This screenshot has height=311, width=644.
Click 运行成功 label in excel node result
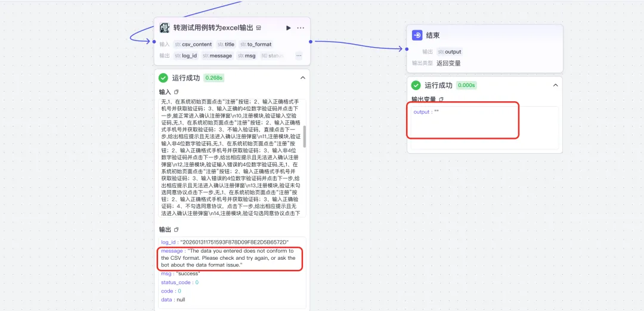tap(186, 77)
